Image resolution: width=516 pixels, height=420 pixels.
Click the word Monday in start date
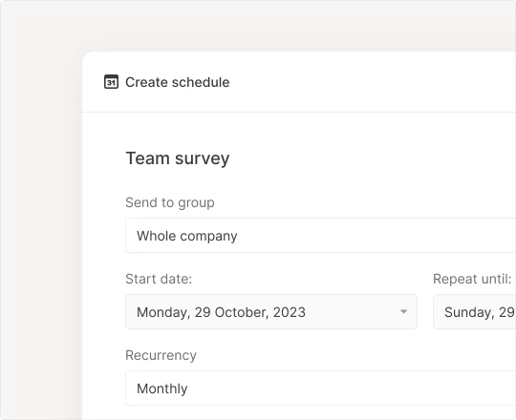163,312
